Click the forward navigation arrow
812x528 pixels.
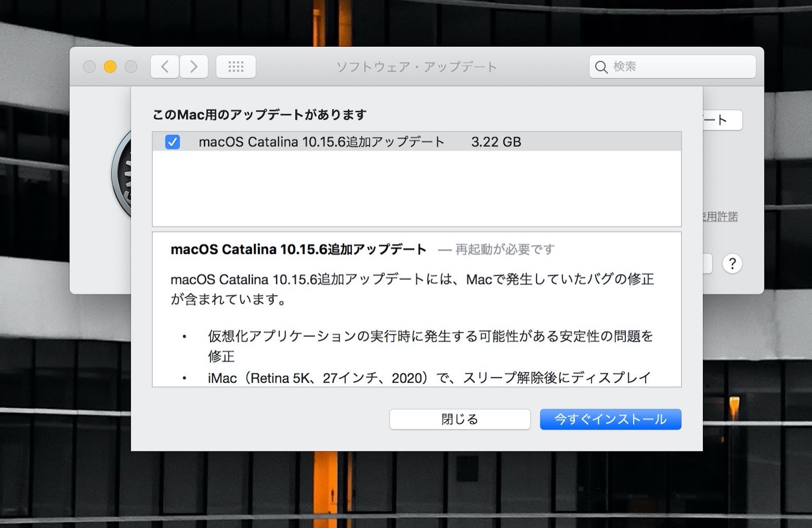point(194,67)
